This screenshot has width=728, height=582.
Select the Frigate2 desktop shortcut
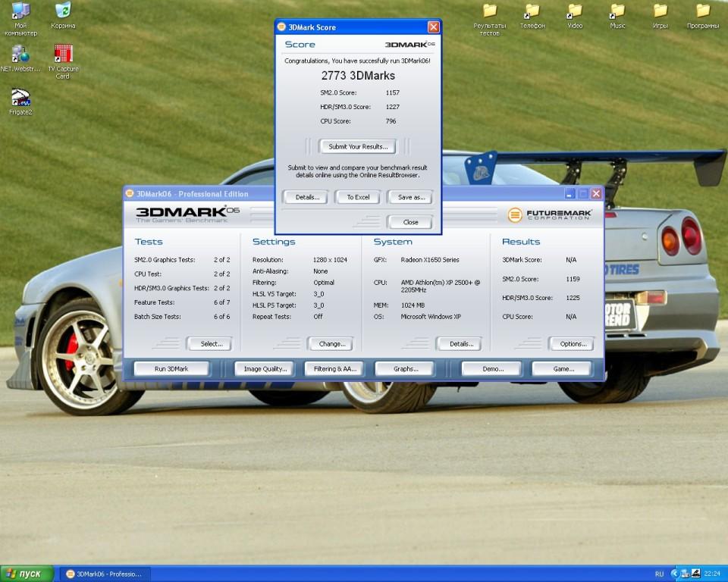click(20, 102)
